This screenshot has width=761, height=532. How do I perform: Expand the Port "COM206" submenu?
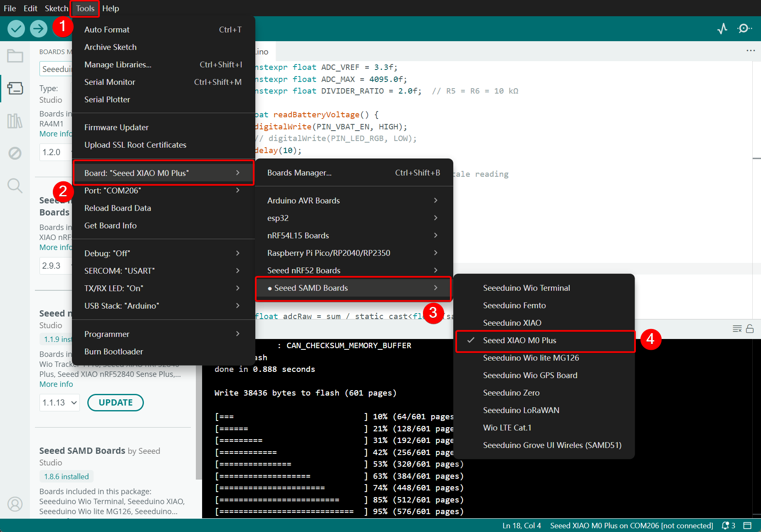(x=163, y=191)
